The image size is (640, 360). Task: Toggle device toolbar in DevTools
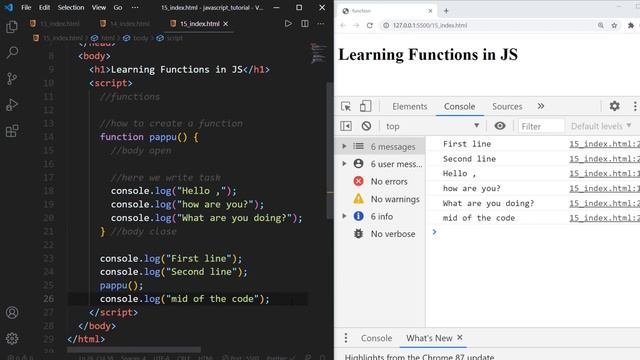(x=365, y=106)
